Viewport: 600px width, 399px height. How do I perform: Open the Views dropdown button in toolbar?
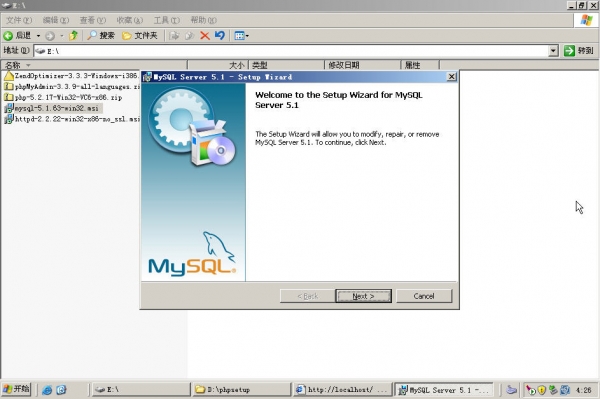coord(241,36)
